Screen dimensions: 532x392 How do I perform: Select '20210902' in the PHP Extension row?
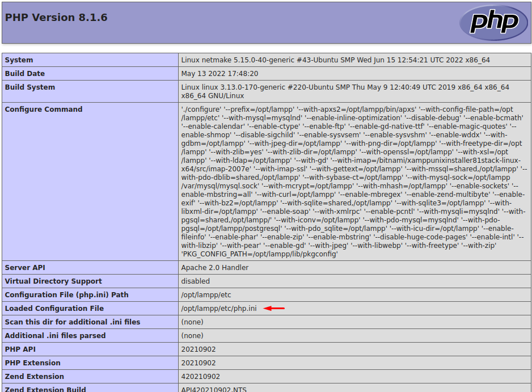pos(199,363)
